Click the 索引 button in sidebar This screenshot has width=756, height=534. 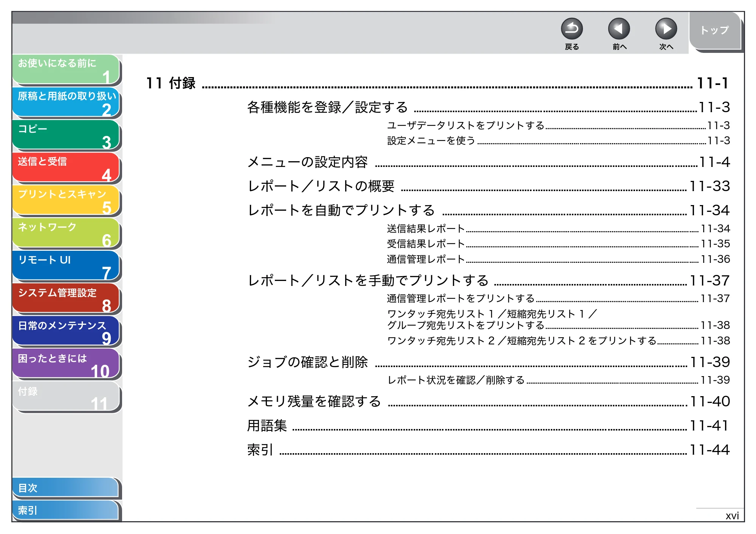pos(65,510)
